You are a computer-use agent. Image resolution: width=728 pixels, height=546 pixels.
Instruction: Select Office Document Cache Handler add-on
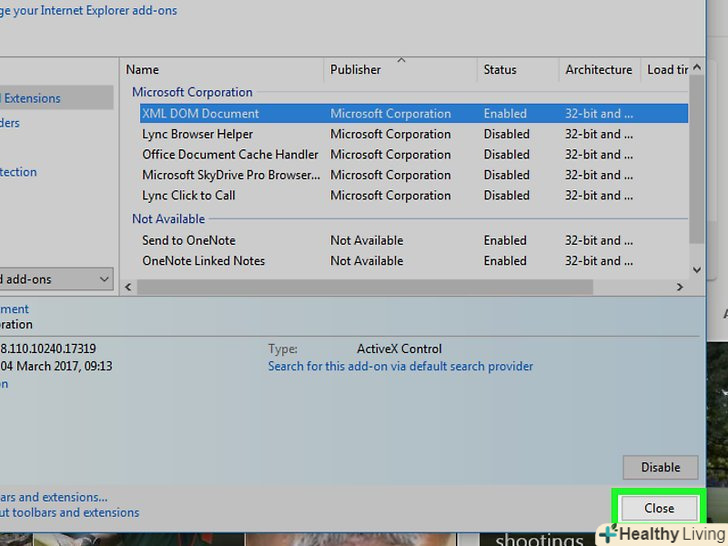click(x=230, y=155)
